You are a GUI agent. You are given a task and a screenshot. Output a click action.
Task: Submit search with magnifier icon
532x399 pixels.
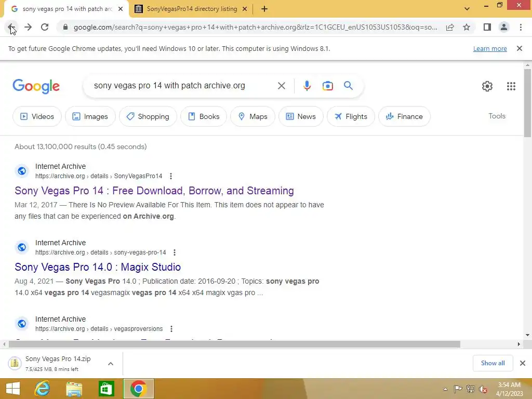(348, 86)
